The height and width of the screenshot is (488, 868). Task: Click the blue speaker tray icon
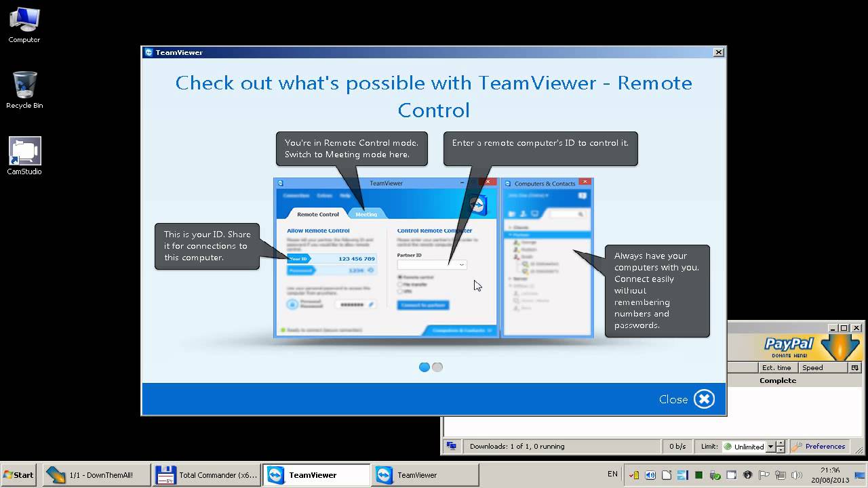(650, 475)
